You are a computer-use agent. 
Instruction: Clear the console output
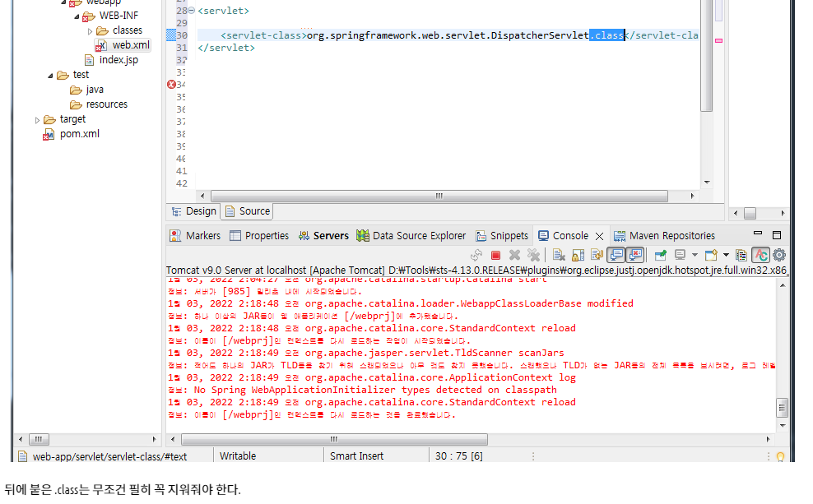559,255
